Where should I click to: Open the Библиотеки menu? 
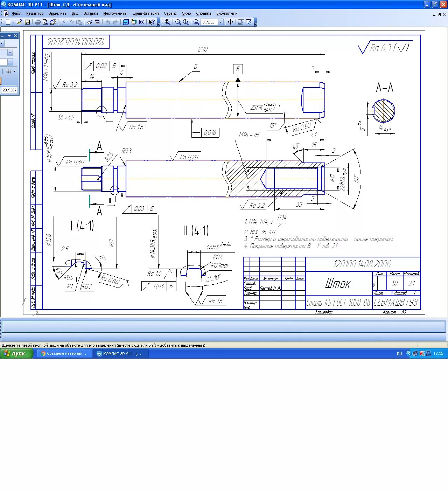(x=227, y=13)
